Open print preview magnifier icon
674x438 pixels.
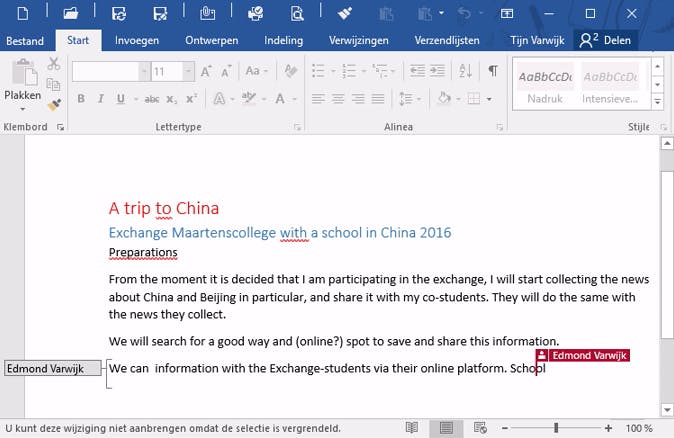pyautogui.click(x=297, y=14)
